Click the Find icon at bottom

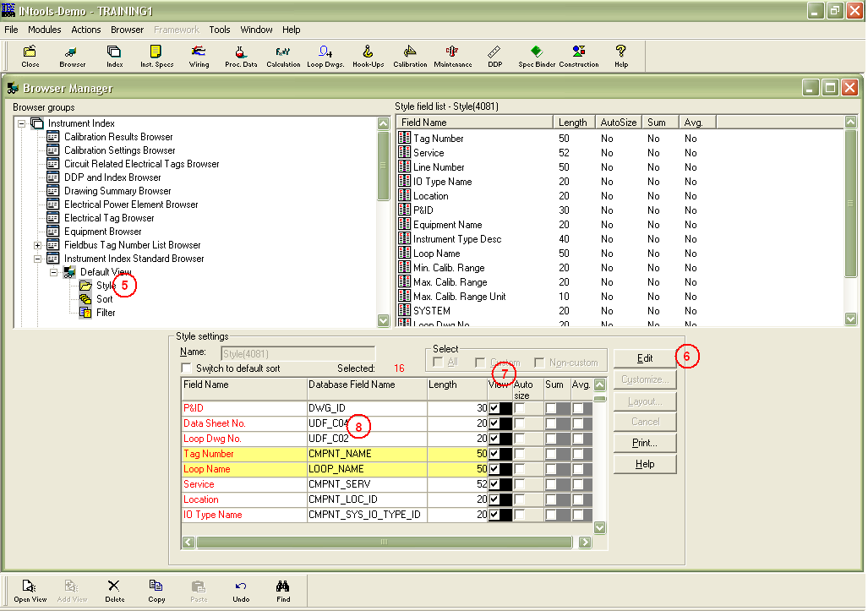pyautogui.click(x=282, y=590)
